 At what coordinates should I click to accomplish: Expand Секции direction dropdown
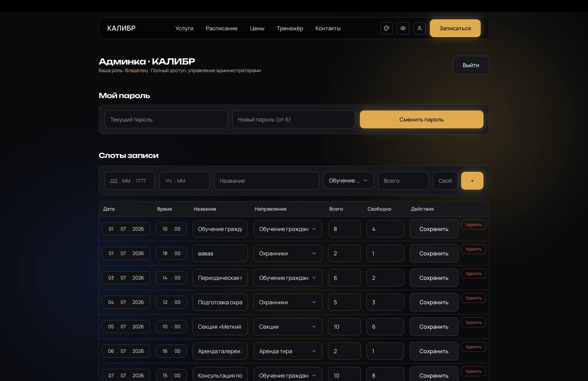click(288, 327)
